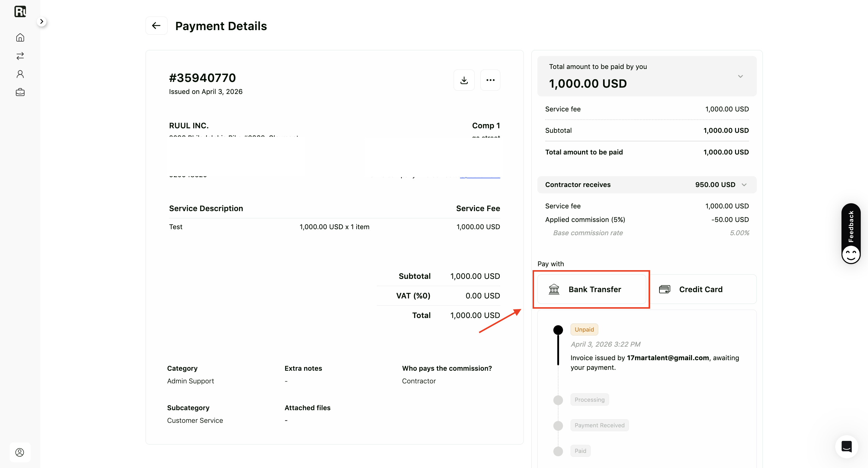This screenshot has width=868, height=468.
Task: Select Bank Transfer payment method
Action: point(592,289)
